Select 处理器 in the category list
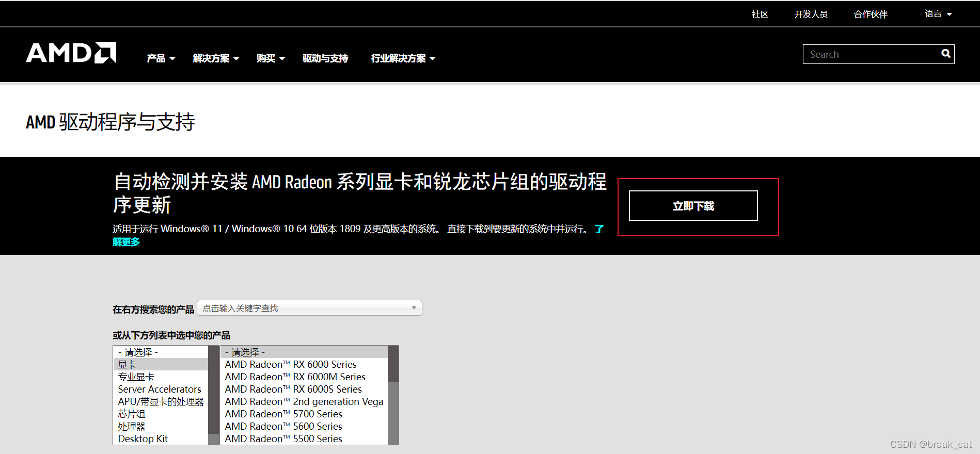This screenshot has width=980, height=454. 161,426
